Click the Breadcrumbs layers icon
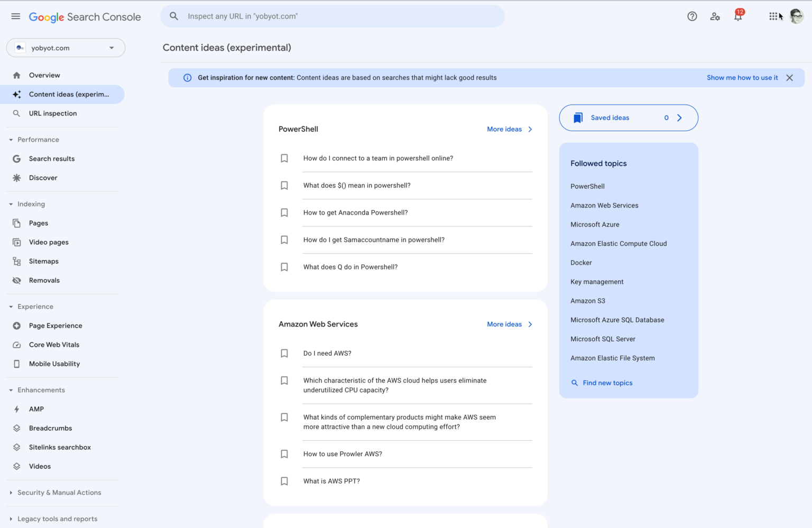The height and width of the screenshot is (528, 812). click(x=17, y=428)
